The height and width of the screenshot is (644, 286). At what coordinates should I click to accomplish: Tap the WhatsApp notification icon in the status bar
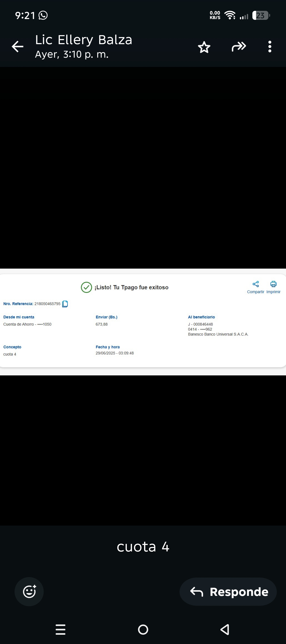coord(43,15)
